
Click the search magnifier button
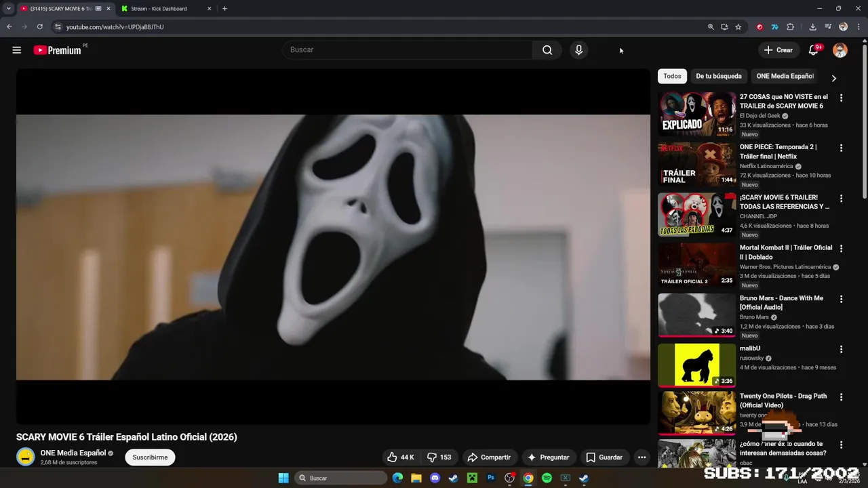point(547,50)
